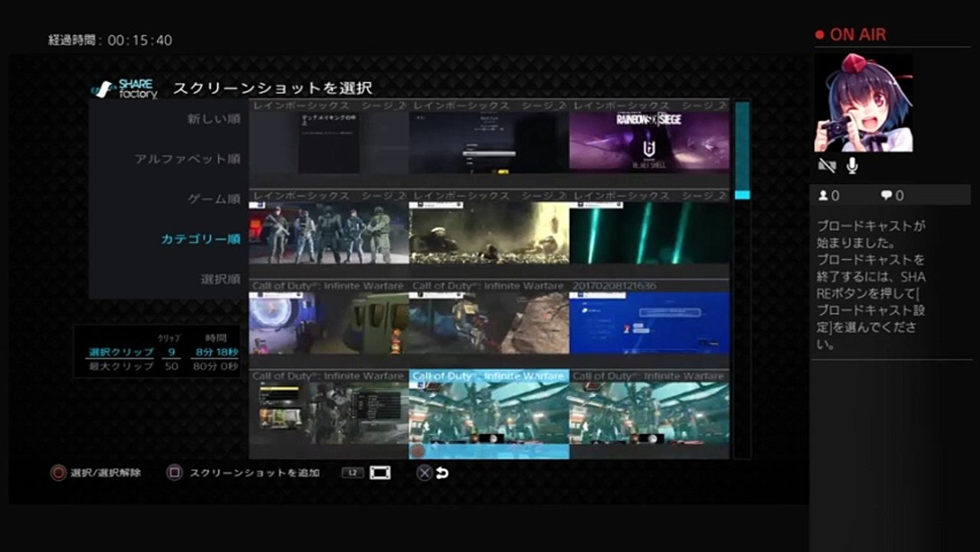
Task: Click the 経過時間 elapsed time text
Action: point(110,41)
